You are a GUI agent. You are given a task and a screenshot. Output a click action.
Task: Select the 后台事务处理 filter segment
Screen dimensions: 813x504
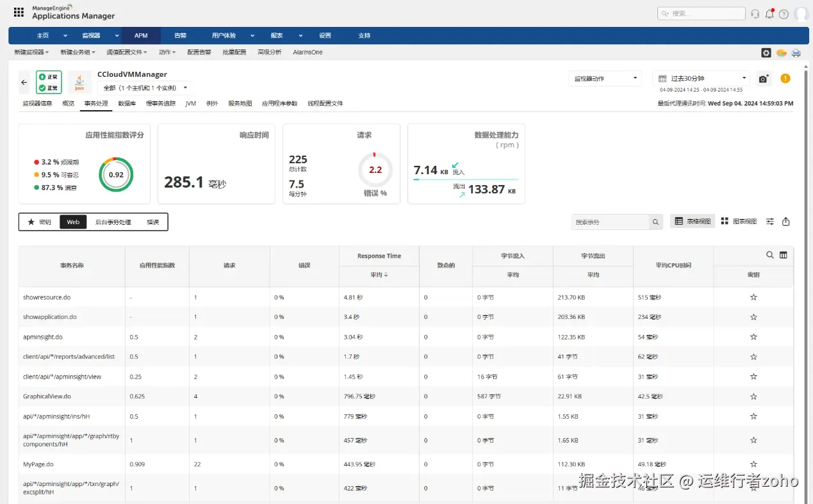point(113,222)
